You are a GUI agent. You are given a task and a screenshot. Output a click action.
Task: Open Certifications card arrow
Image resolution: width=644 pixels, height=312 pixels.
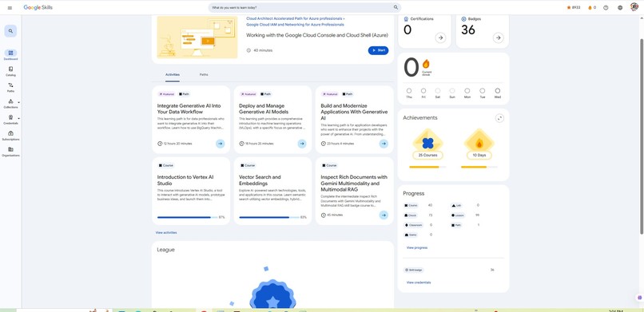point(440,38)
